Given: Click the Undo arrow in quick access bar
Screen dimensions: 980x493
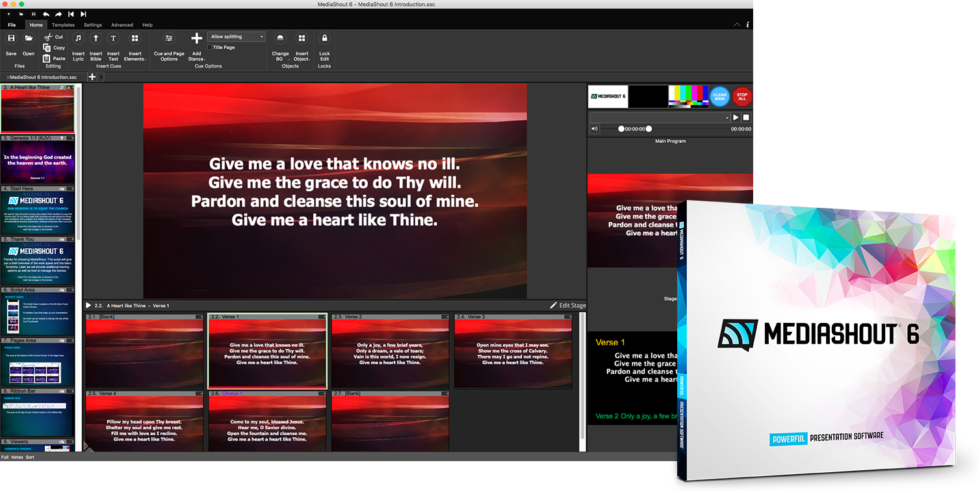Looking at the screenshot, I should 46,14.
